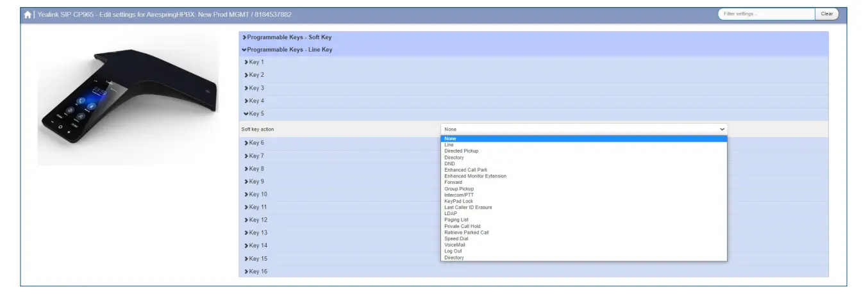Click the Clear filter button
Viewport: 868px width, 294px height.
coord(827,14)
